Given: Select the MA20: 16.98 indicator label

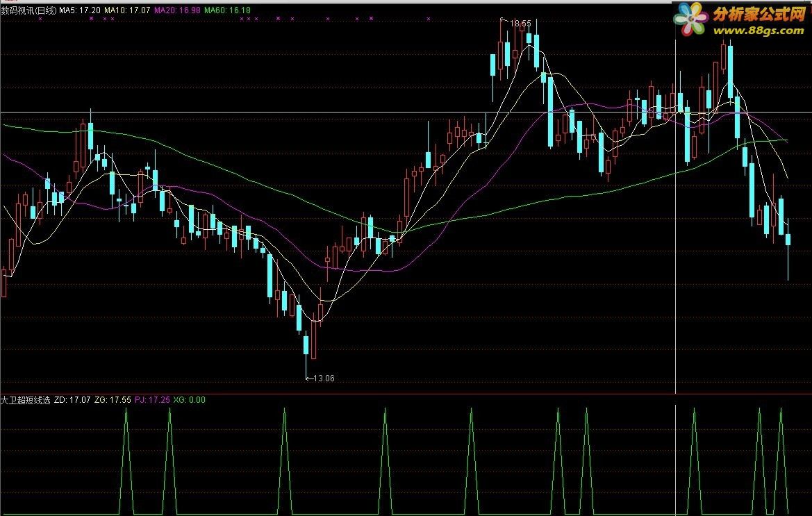Looking at the screenshot, I should tap(178, 10).
